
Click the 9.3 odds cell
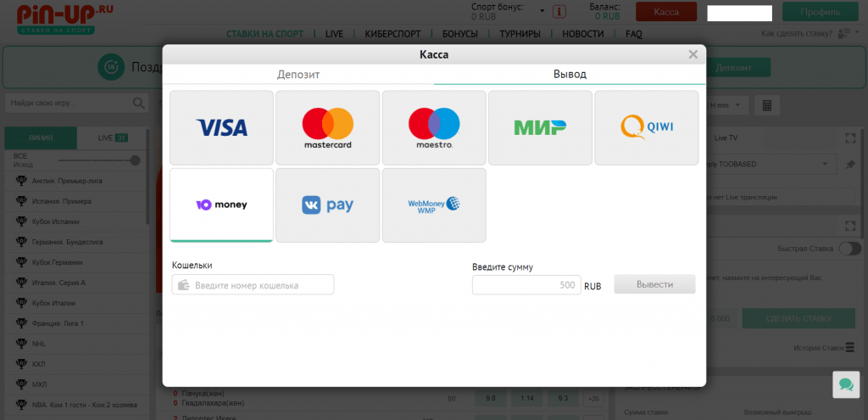563,398
